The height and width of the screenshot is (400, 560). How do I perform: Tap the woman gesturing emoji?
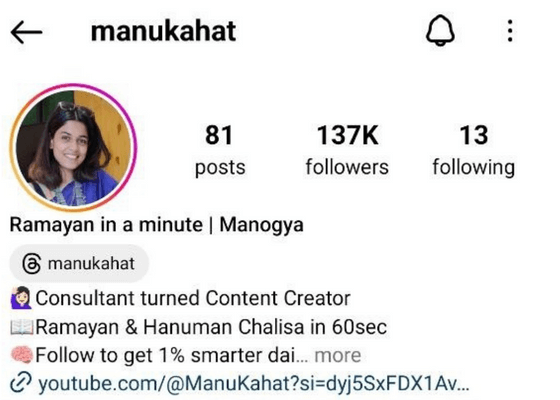point(22,298)
